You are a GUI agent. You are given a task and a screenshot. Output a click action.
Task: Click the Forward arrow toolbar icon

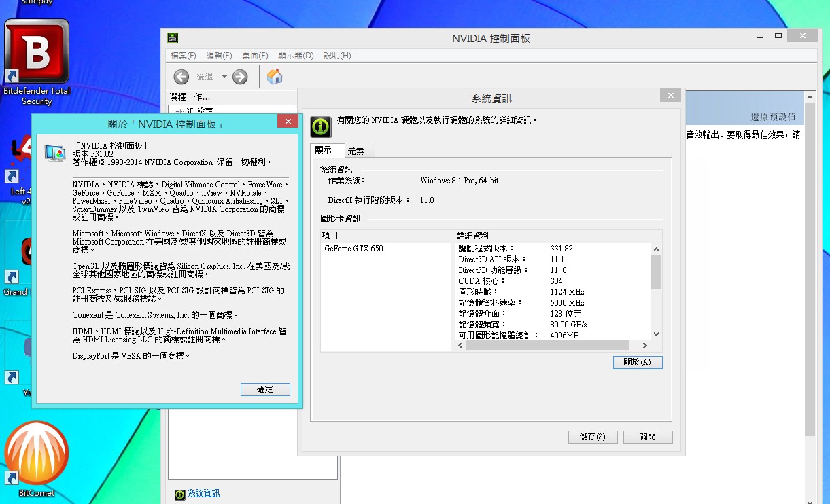click(240, 77)
